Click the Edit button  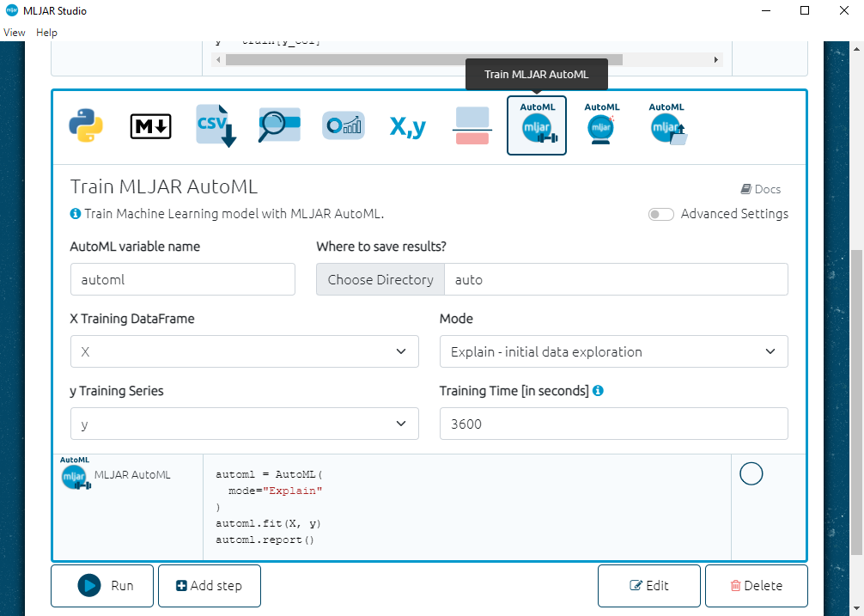pyautogui.click(x=649, y=586)
